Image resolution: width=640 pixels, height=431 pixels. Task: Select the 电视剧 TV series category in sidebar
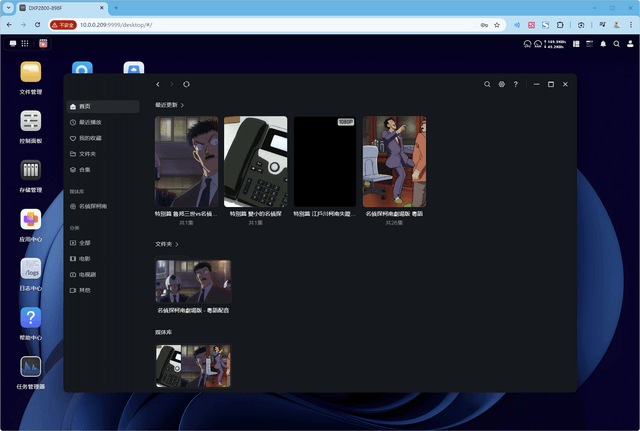click(103, 274)
